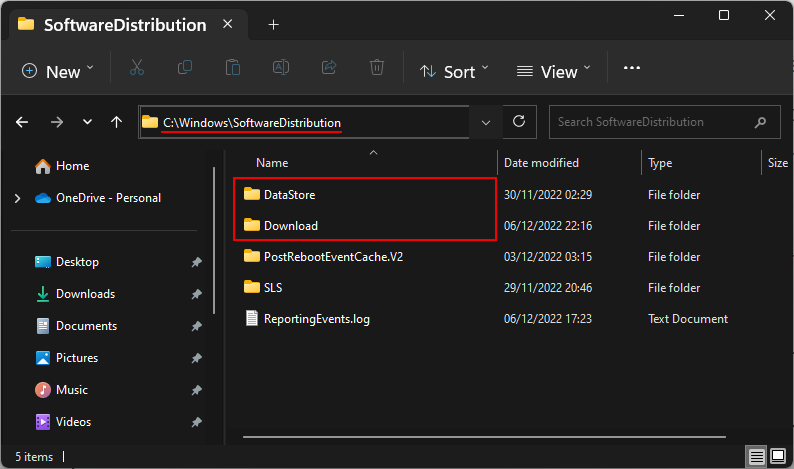Viewport: 794px width, 469px height.
Task: Open the See more ellipsis menu
Action: (x=631, y=67)
